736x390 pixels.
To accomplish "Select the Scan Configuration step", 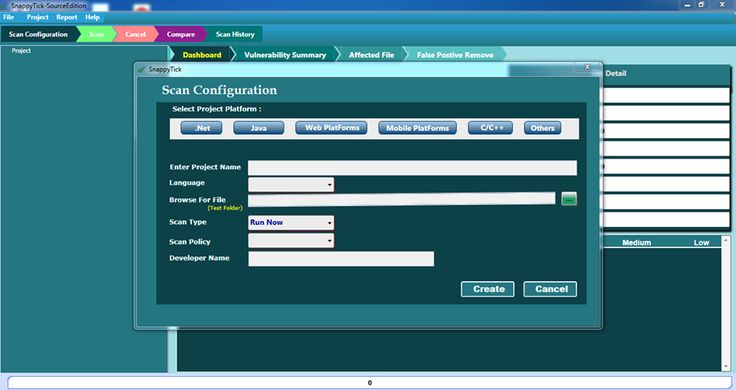I will click(x=38, y=34).
